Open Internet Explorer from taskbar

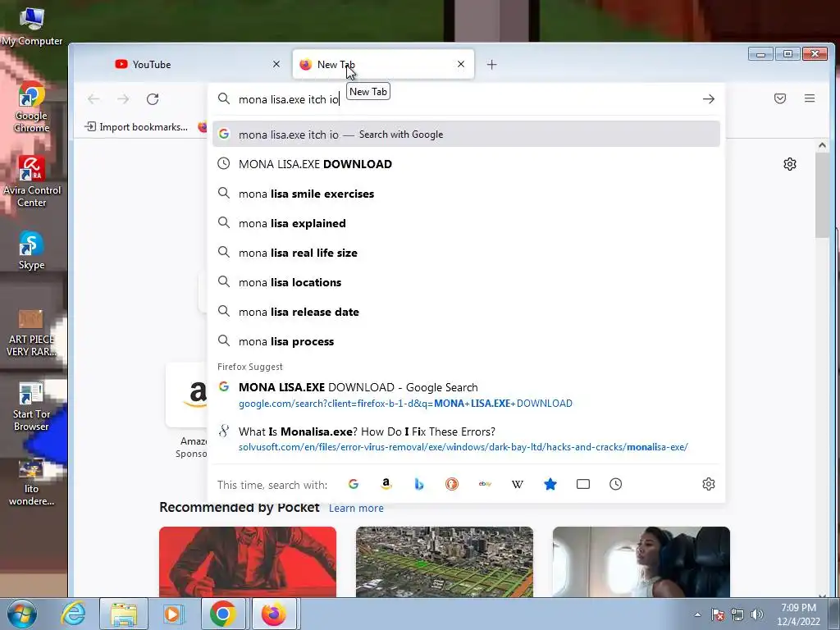click(73, 614)
